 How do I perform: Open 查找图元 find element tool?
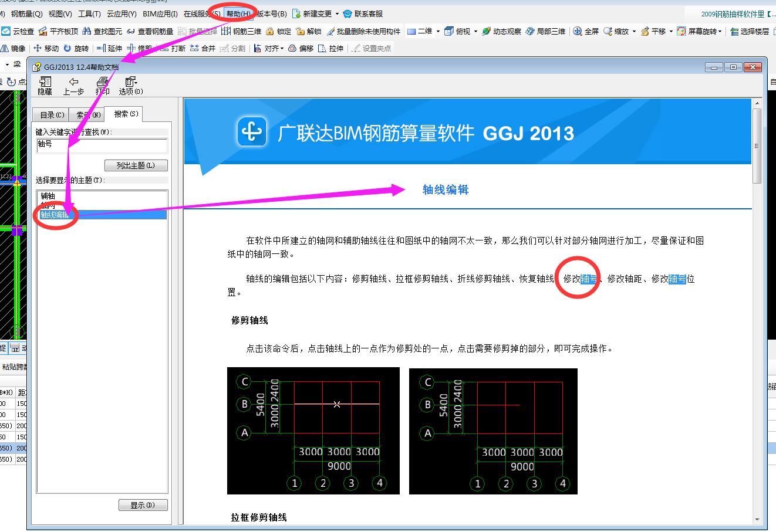(102, 31)
